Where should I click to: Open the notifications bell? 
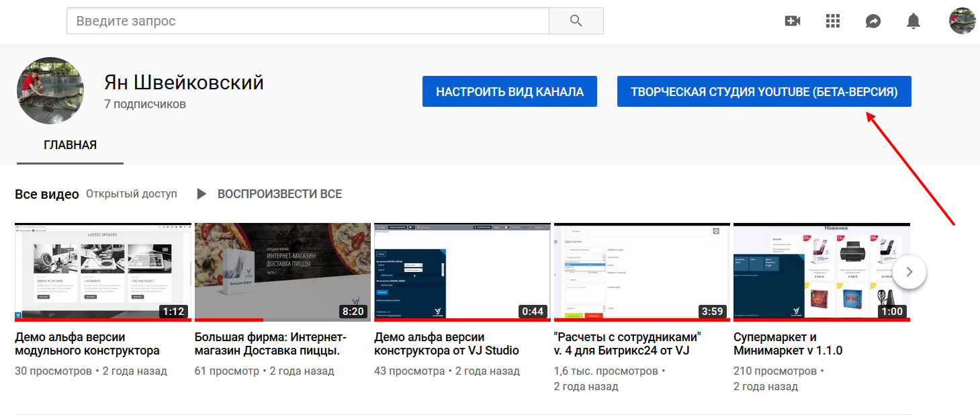point(914,21)
